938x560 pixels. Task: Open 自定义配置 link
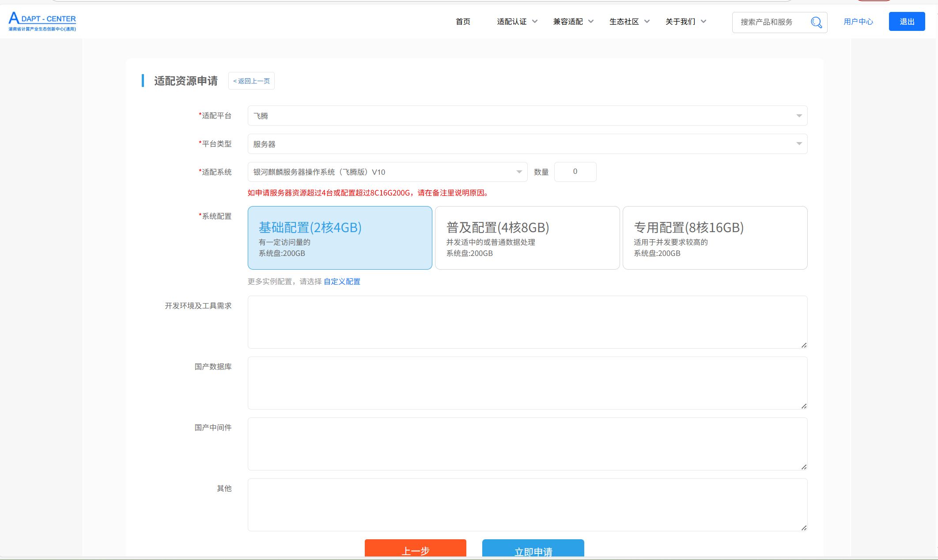342,282
